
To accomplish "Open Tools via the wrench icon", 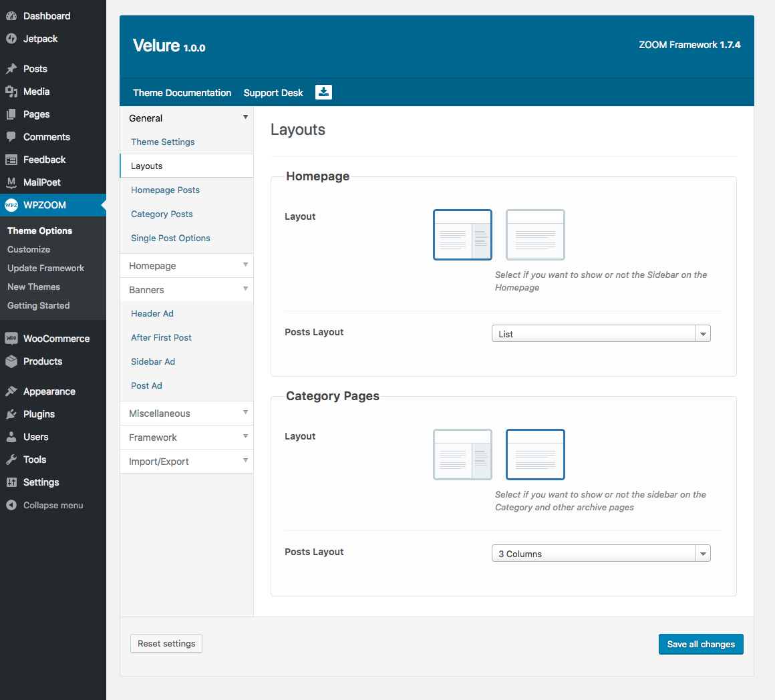I will click(x=11, y=460).
